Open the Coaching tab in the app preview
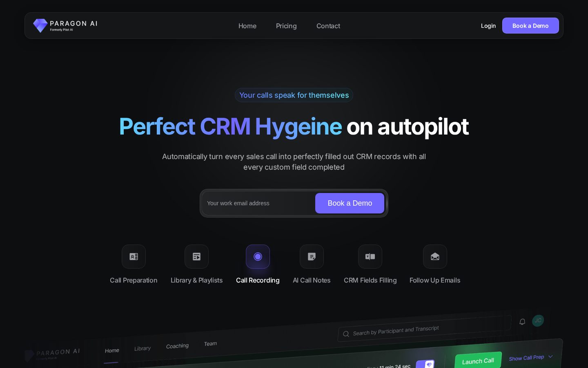 point(177,346)
